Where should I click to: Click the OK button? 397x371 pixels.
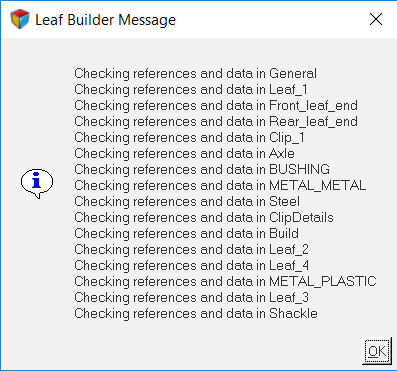[377, 351]
